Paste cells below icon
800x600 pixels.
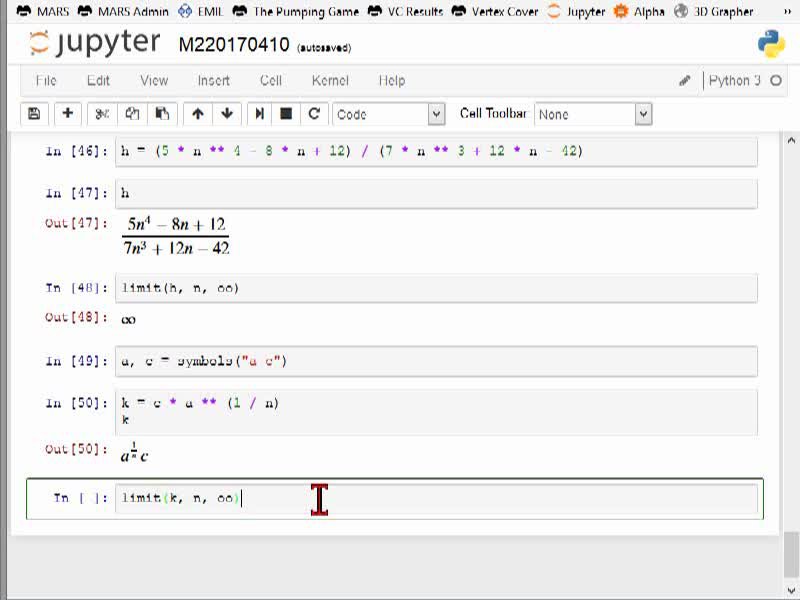click(x=162, y=114)
